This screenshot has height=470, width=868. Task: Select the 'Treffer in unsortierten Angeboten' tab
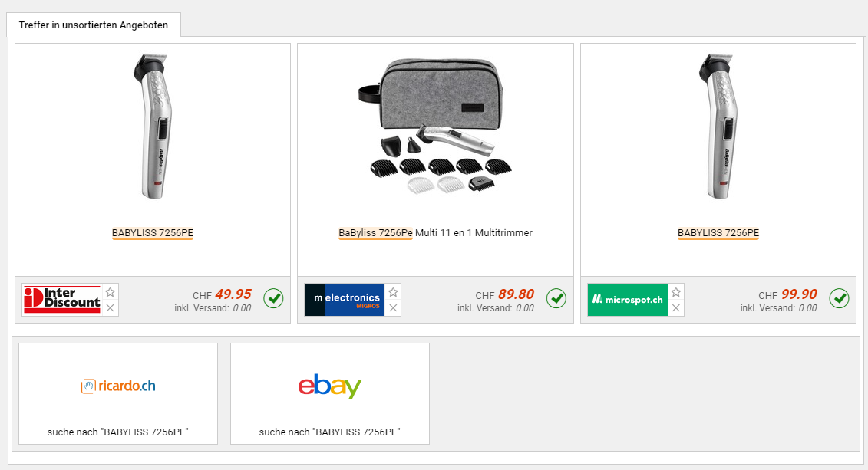tap(94, 25)
